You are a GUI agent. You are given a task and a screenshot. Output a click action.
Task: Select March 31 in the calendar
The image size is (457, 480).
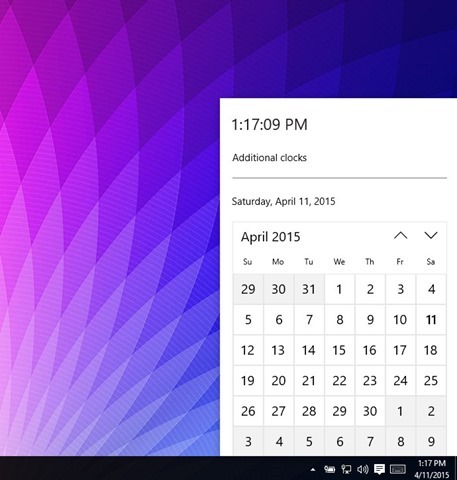click(309, 289)
